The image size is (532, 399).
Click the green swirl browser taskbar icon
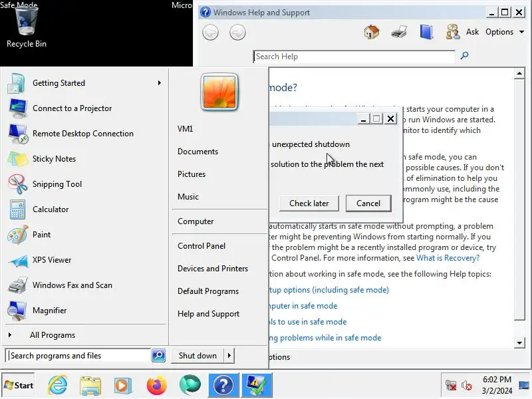(x=190, y=386)
